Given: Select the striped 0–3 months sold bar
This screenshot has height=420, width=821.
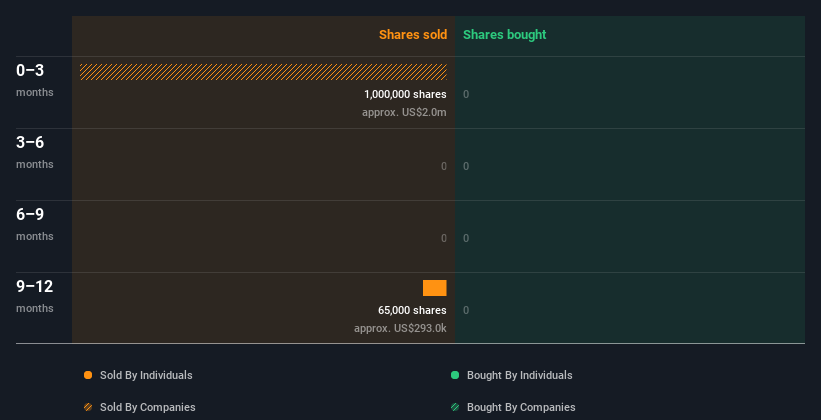Looking at the screenshot, I should tap(263, 72).
